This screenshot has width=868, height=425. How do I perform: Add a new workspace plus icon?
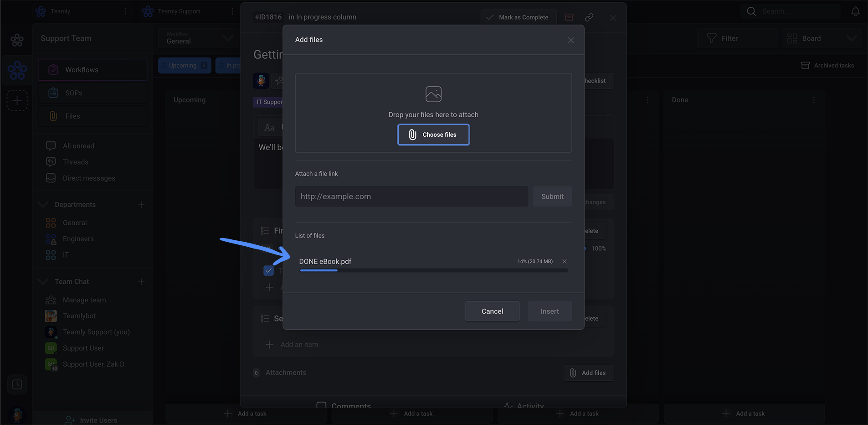point(17,100)
